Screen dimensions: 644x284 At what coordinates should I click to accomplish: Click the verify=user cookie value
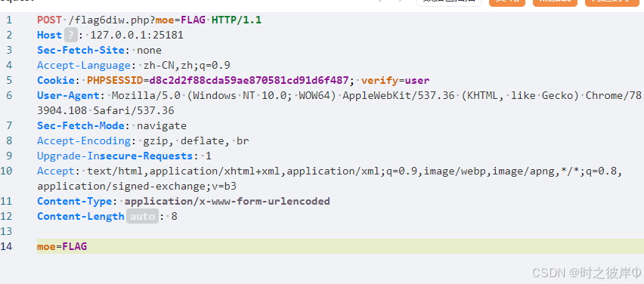click(395, 80)
